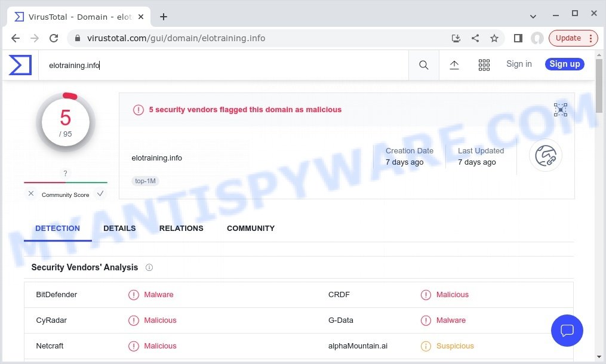Viewport: 606px width, 364px height.
Task: Click the flagged-malicious alert icon
Action: coord(139,110)
